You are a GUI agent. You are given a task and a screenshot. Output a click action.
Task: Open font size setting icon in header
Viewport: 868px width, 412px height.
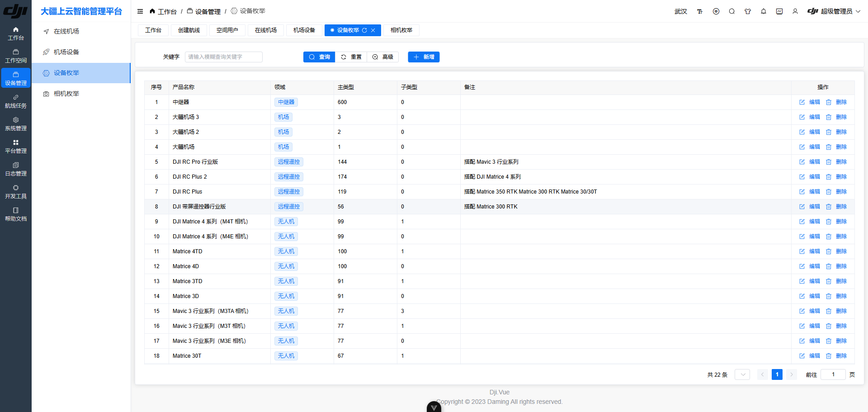(700, 11)
